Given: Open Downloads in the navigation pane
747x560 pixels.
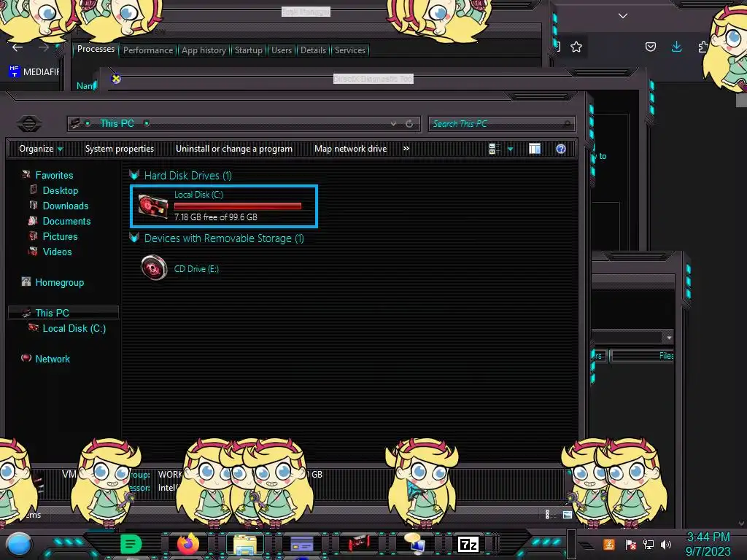Looking at the screenshot, I should click(x=66, y=206).
